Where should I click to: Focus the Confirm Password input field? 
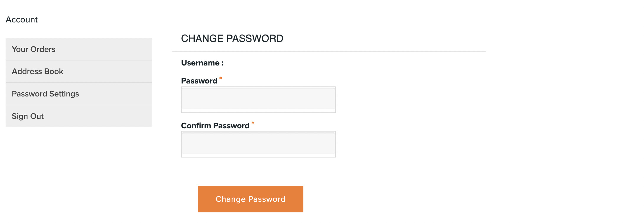(258, 144)
